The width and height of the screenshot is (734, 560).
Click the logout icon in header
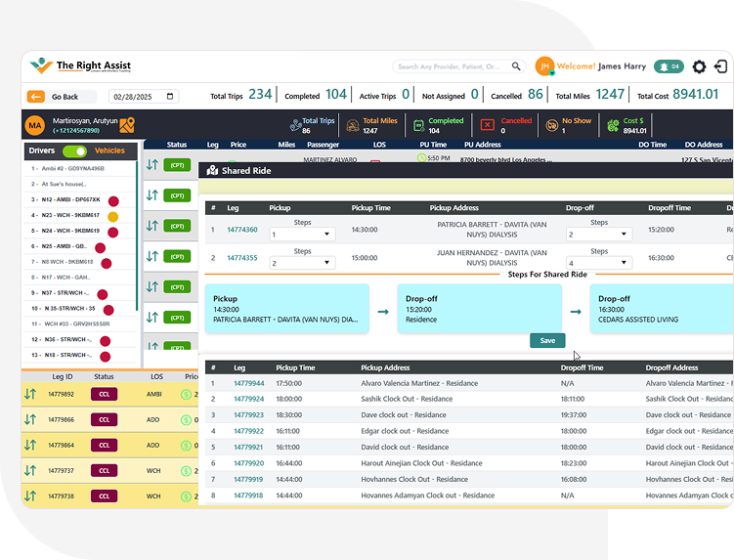click(x=721, y=66)
